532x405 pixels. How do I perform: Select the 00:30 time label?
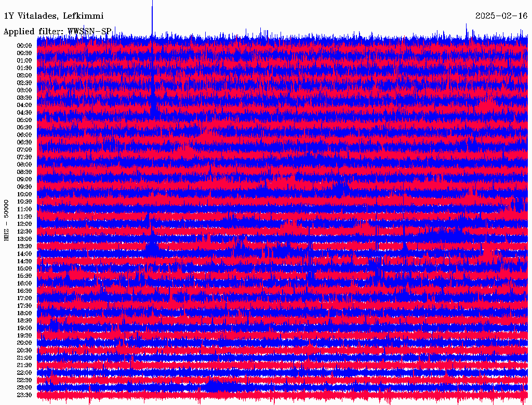pyautogui.click(x=24, y=53)
